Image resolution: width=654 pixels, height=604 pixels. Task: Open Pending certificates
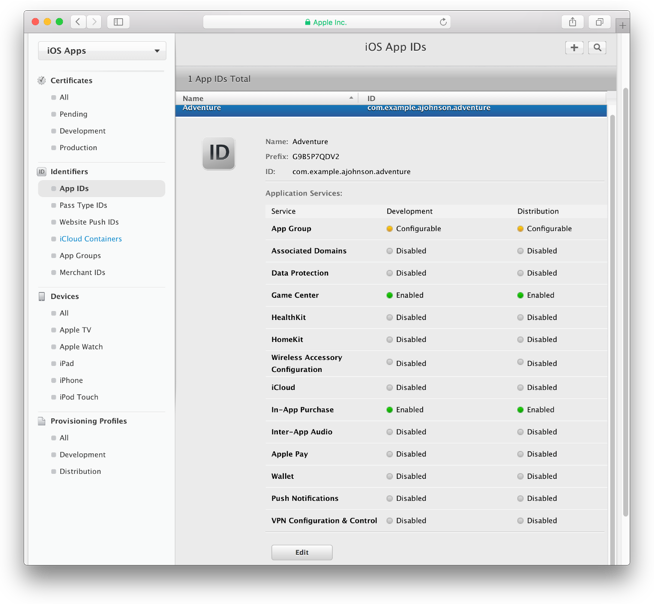[73, 114]
